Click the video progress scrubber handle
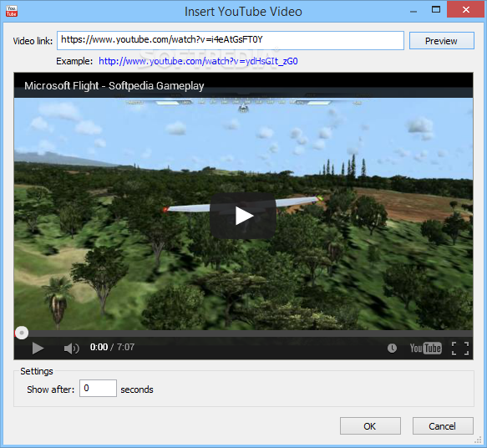487x448 pixels. [22, 333]
